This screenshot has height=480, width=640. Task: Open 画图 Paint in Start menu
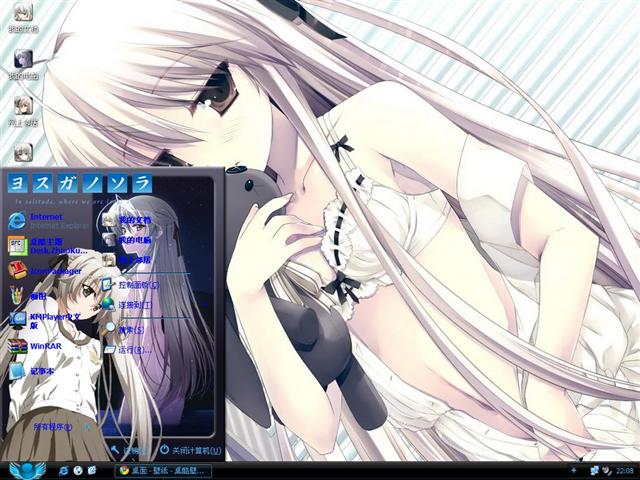coord(28,296)
